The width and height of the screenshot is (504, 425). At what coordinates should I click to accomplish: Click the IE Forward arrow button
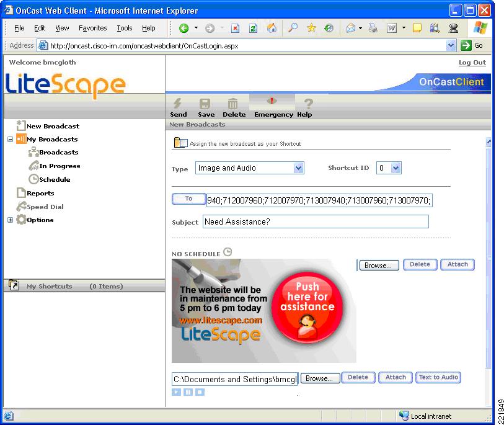210,29
